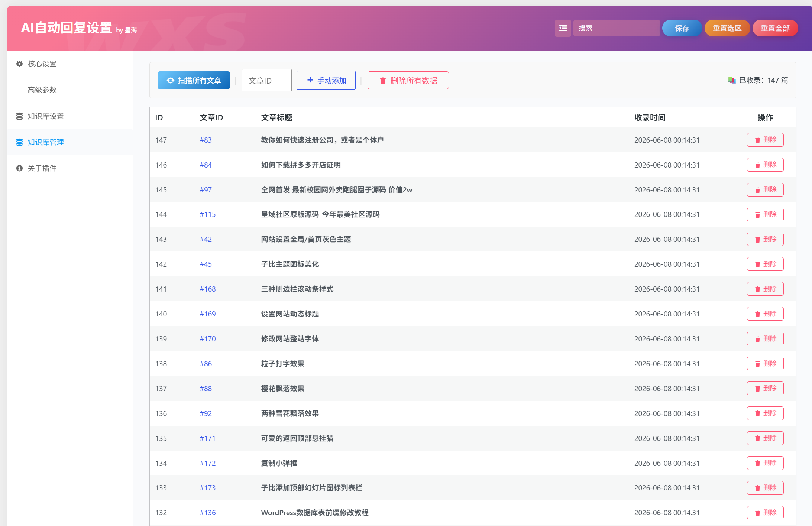Click the plus icon on 手动添加 button
812x526 pixels.
(x=310, y=80)
